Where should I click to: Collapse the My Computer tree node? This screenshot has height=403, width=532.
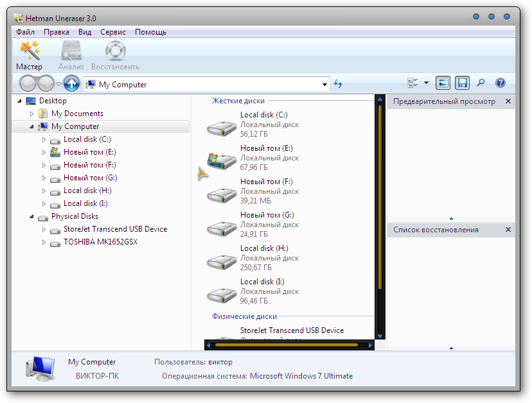(31, 127)
